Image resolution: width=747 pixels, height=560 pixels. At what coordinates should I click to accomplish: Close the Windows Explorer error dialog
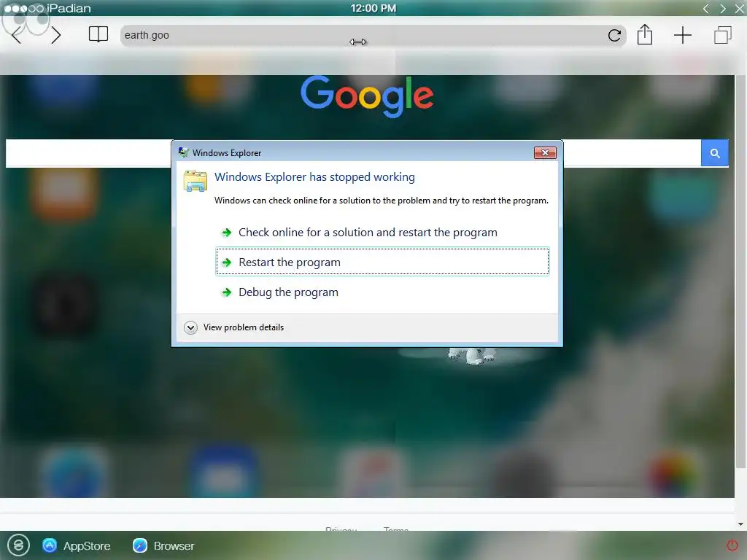[545, 152]
